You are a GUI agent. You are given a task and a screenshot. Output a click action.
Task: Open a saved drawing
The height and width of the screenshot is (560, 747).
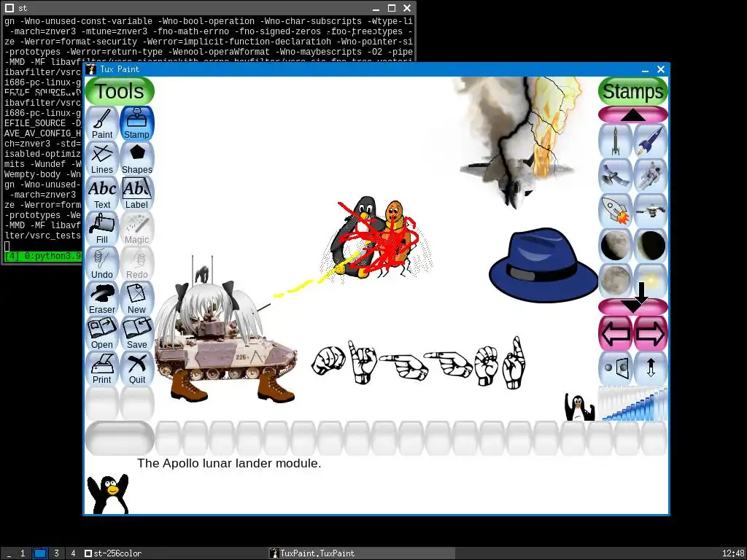click(102, 332)
